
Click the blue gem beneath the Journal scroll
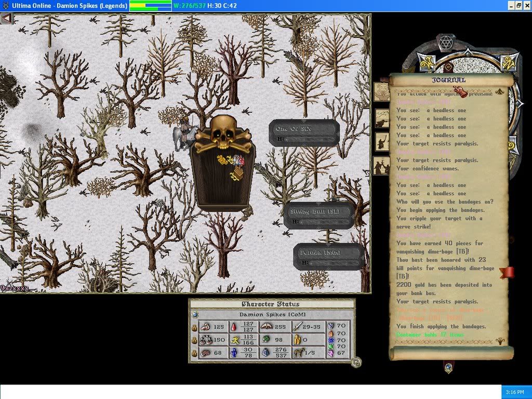point(448,367)
